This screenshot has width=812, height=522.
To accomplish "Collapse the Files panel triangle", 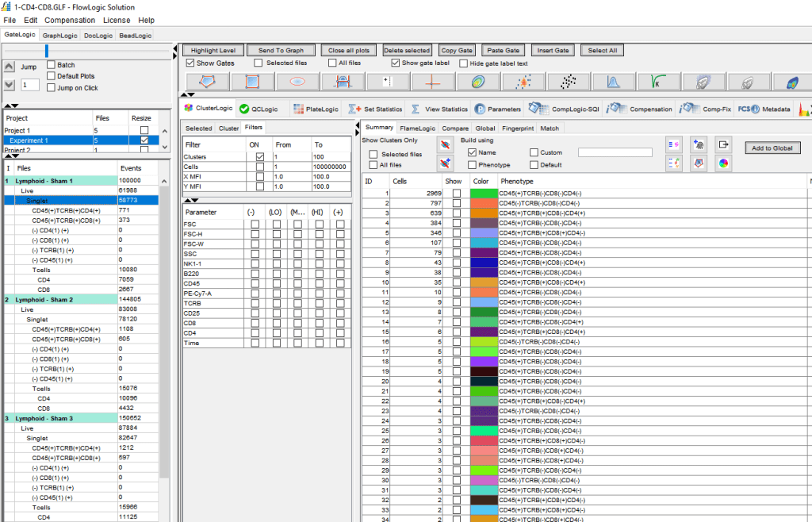I will pyautogui.click(x=7, y=155).
